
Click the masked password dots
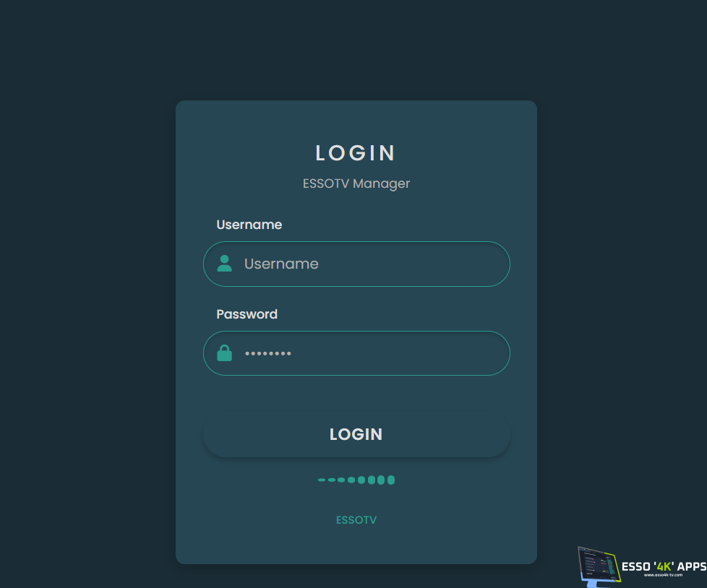(267, 353)
